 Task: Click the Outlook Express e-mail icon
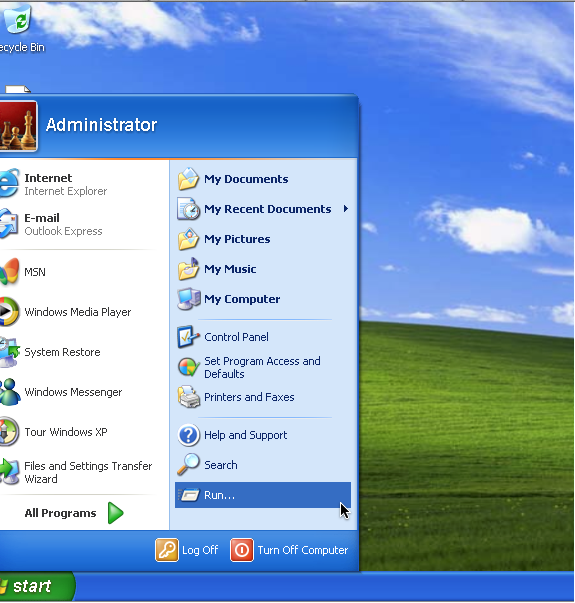click(x=9, y=224)
